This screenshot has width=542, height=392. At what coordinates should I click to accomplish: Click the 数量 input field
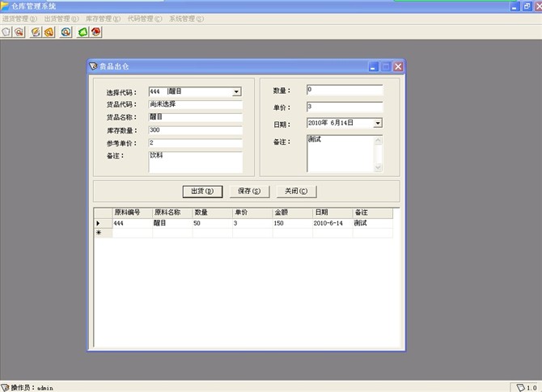[345, 90]
